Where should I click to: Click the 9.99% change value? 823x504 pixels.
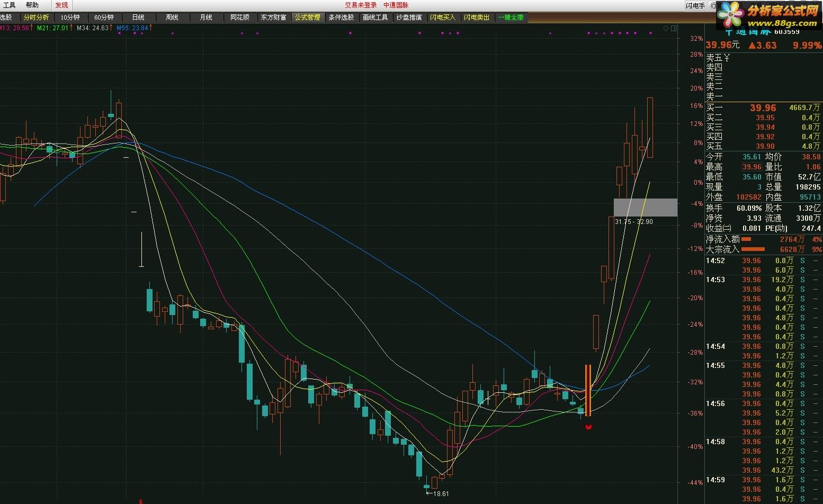pos(807,46)
